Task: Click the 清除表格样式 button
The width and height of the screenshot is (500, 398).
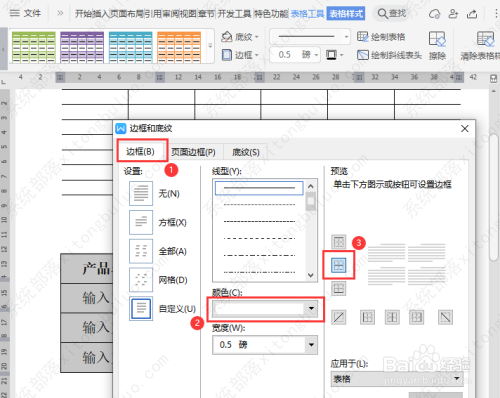Action: coord(481,46)
